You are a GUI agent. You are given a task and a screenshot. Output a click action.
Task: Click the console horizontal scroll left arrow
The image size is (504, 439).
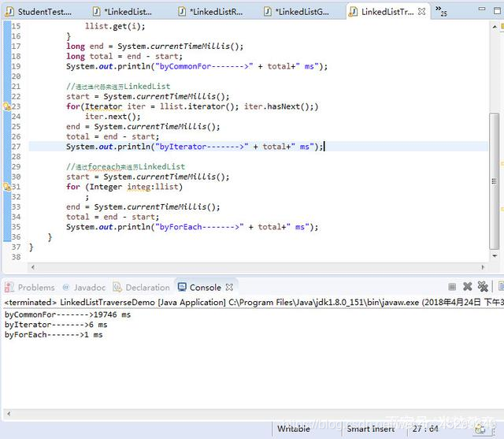tap(9, 414)
